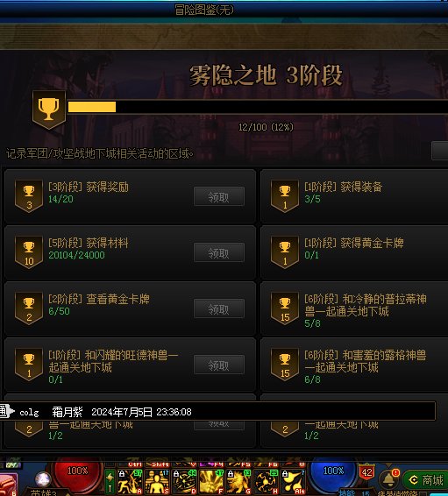Open the 冒险图鉴 title tab
448x496 pixels.
204,10
